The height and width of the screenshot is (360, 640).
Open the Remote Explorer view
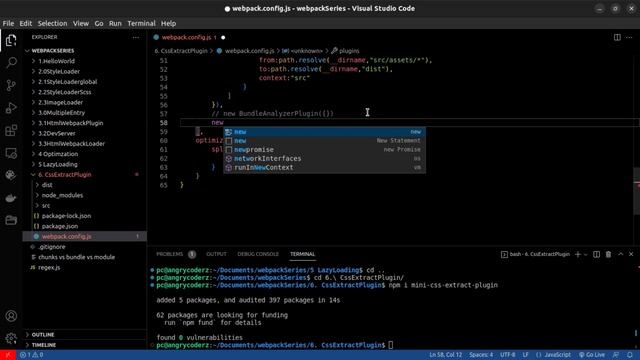pyautogui.click(x=11, y=153)
